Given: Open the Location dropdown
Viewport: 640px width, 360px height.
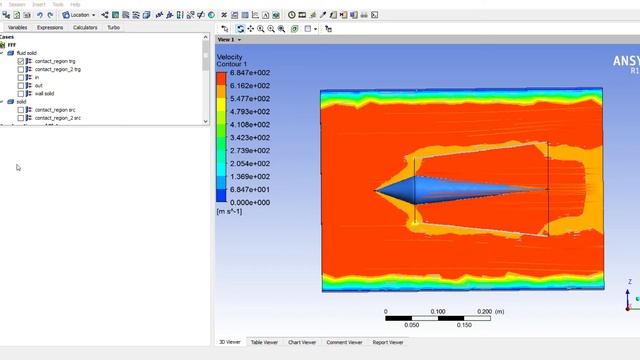Looking at the screenshot, I should [x=79, y=15].
